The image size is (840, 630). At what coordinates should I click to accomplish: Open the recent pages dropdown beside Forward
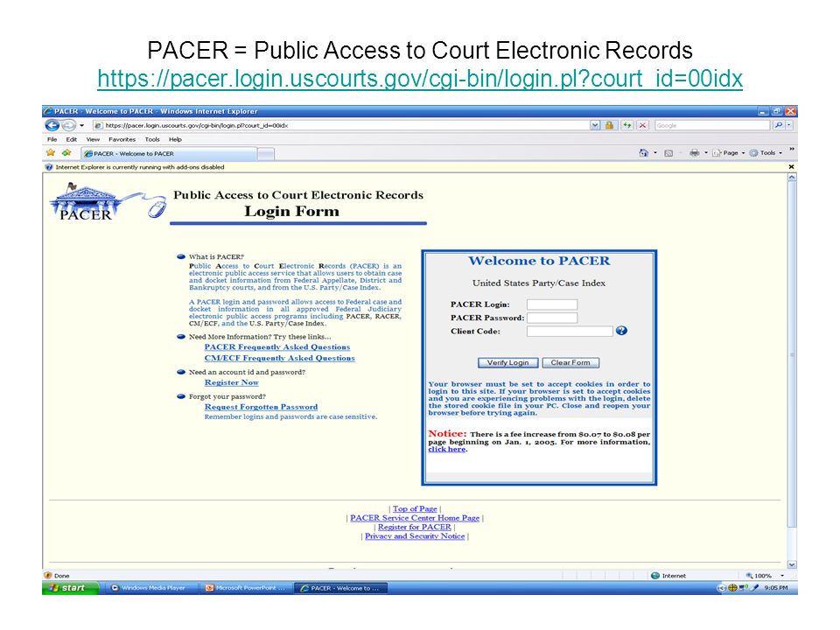[82, 125]
